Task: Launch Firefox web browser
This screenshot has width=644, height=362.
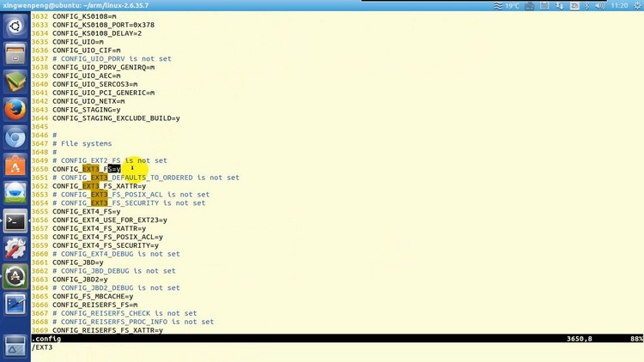Action: (x=15, y=110)
